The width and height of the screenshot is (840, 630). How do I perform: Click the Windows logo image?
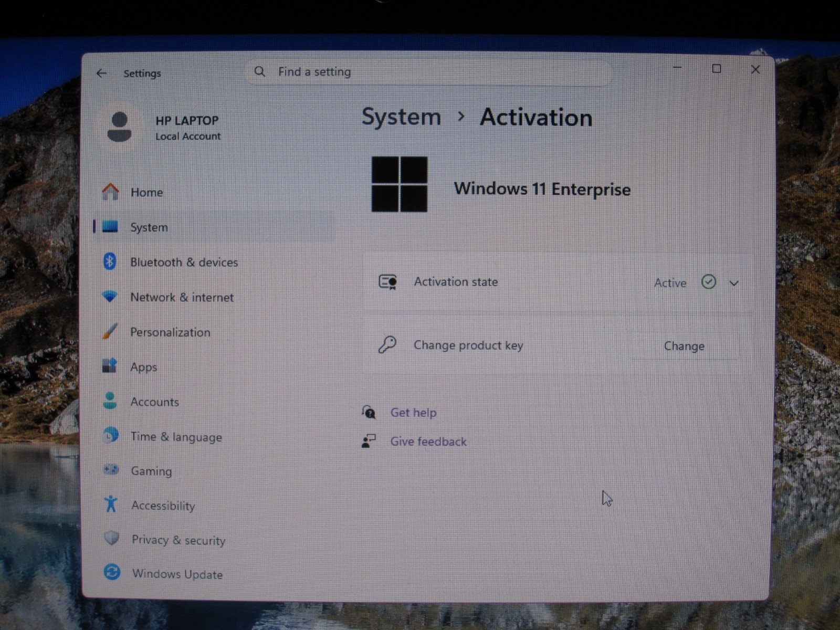400,184
